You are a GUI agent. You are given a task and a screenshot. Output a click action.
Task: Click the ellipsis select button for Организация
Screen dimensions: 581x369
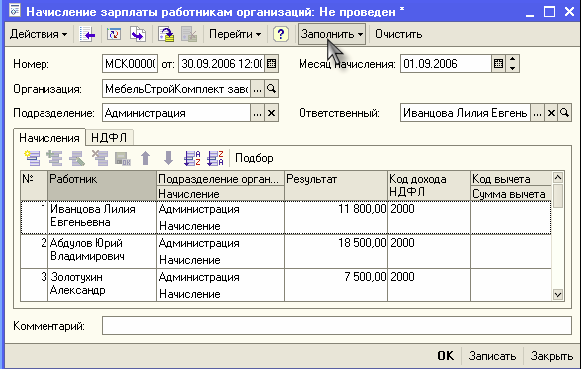pyautogui.click(x=258, y=89)
